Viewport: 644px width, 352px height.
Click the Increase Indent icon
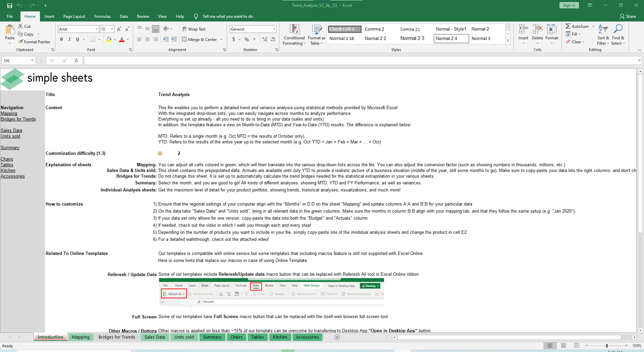pyautogui.click(x=174, y=39)
